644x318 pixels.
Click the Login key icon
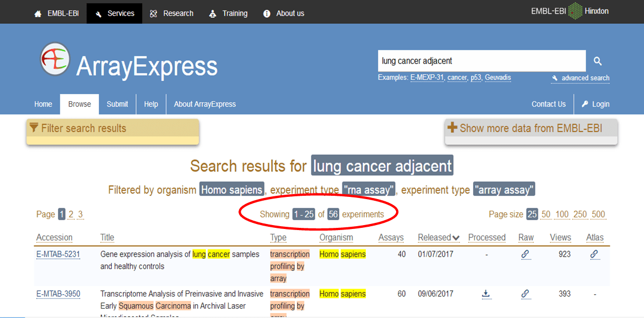585,104
